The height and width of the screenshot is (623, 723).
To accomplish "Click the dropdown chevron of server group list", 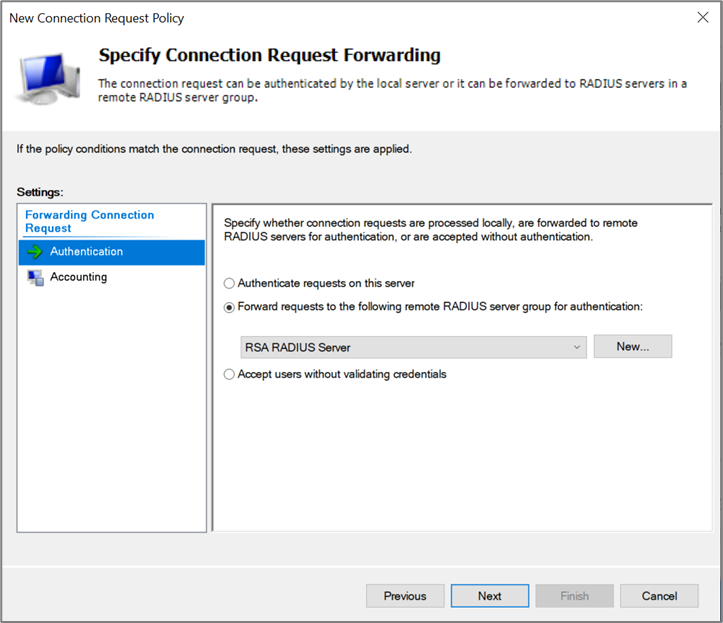I will 577,347.
